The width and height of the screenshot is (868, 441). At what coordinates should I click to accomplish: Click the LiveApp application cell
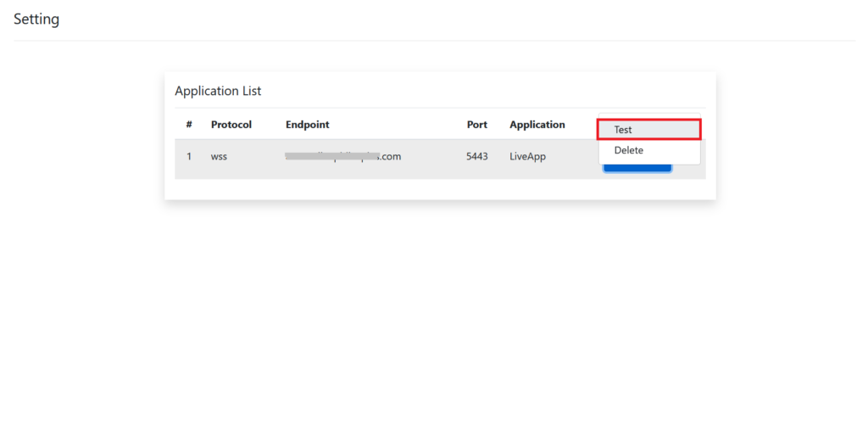[527, 157]
